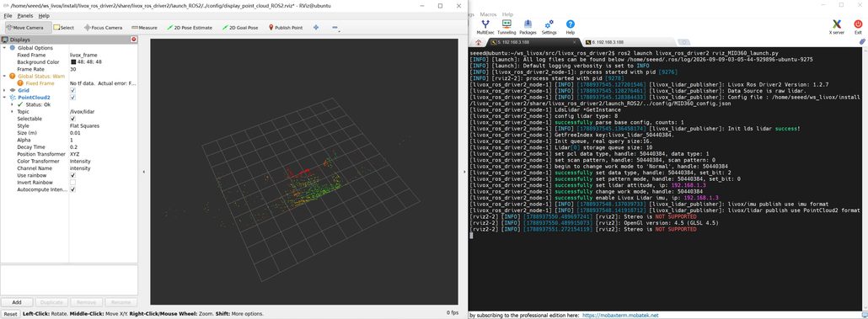
Task: Expand the Status: Ok node
Action: click(12, 104)
